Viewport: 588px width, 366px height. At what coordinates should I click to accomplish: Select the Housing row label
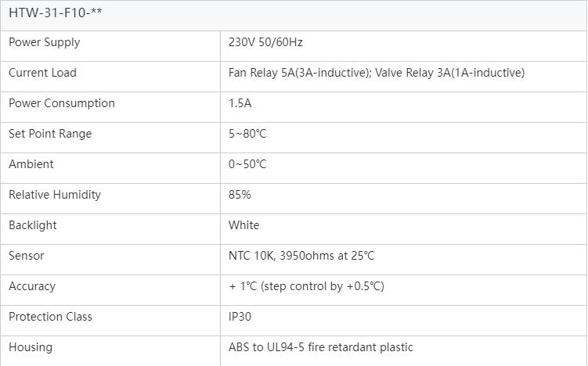click(x=31, y=347)
